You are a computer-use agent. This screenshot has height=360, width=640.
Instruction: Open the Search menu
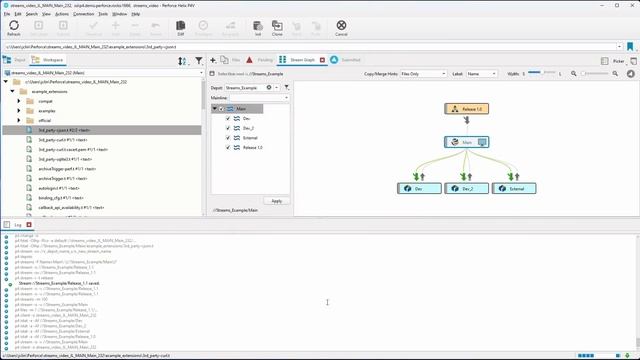(x=31, y=14)
